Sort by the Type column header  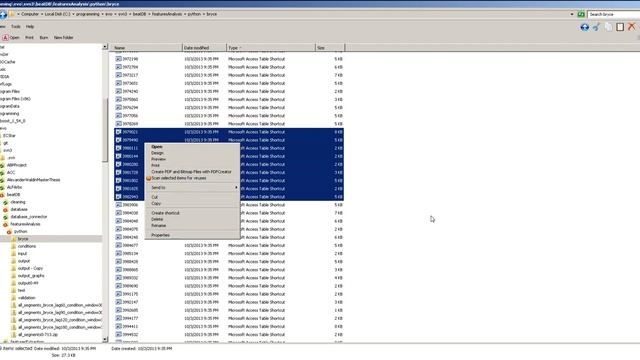tap(271, 48)
